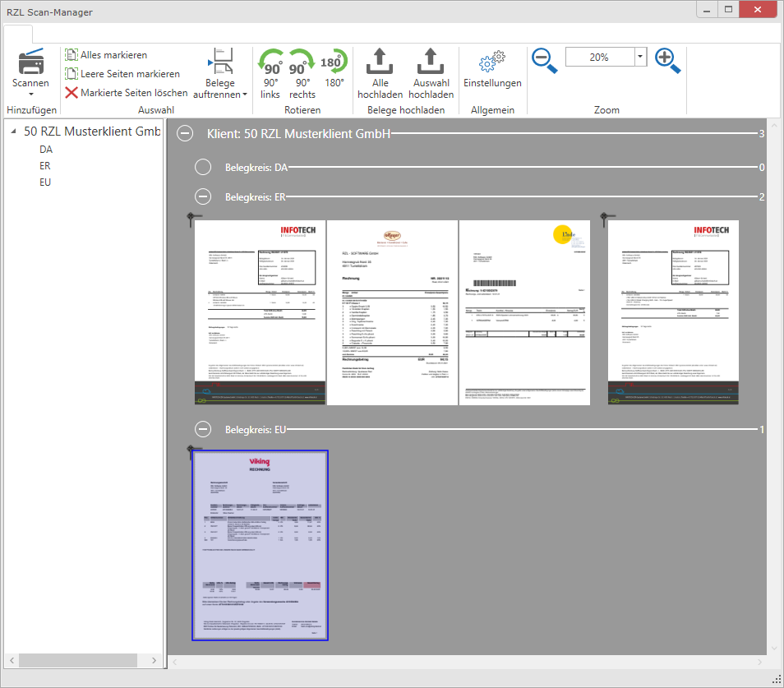Collapse the Belegkreis EU section
The image size is (784, 688).
coord(203,429)
